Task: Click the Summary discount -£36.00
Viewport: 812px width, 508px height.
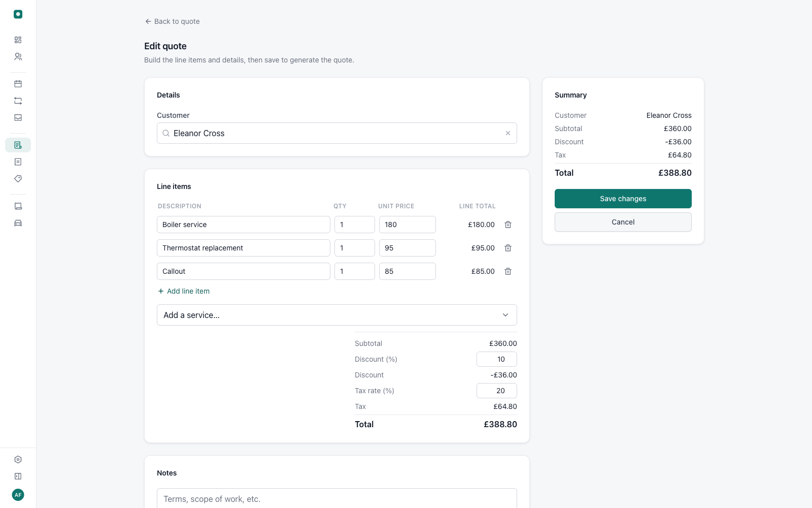Action: [x=678, y=142]
